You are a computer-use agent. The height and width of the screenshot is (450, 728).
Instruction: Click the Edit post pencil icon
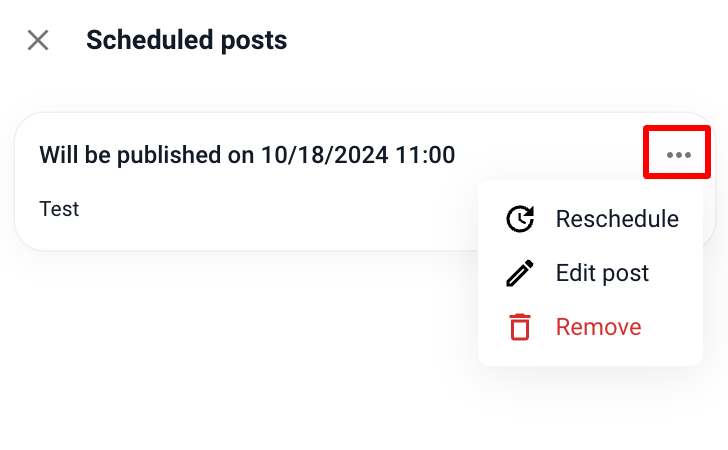520,273
